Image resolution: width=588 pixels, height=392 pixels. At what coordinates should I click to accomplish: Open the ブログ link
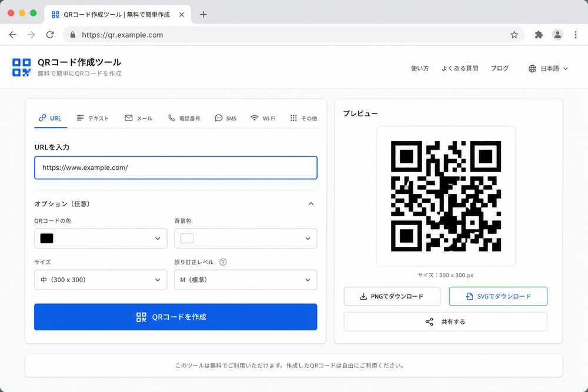[500, 68]
